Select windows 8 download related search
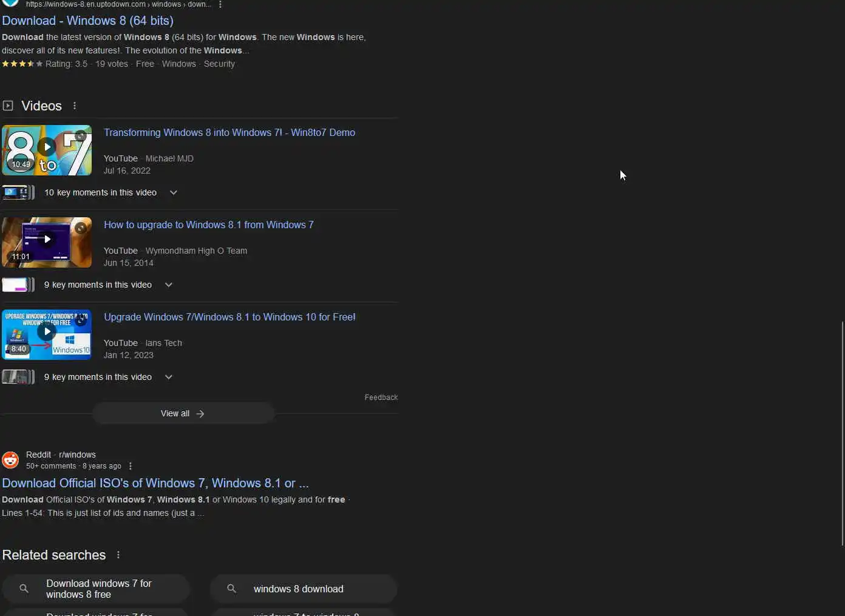Viewport: 845px width, 616px height. pos(304,589)
